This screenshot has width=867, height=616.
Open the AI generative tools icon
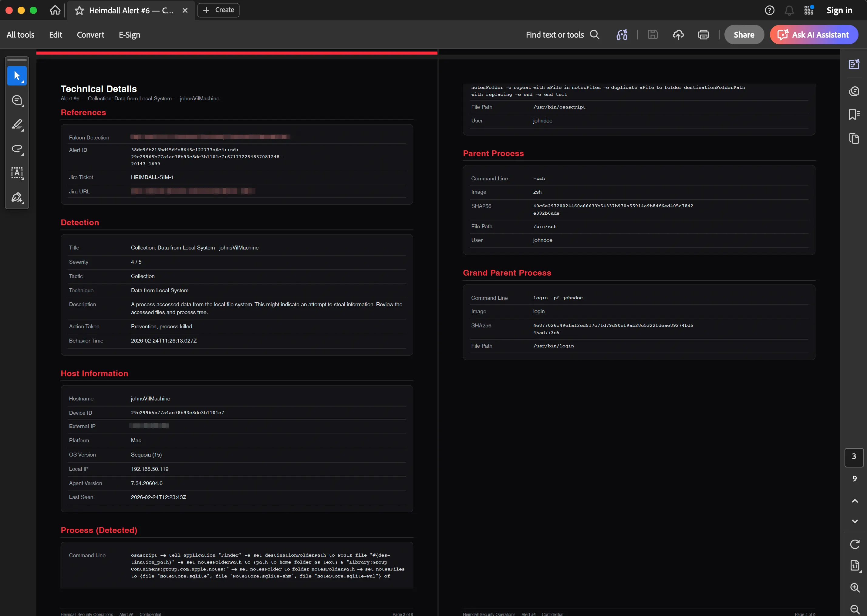[622, 35]
